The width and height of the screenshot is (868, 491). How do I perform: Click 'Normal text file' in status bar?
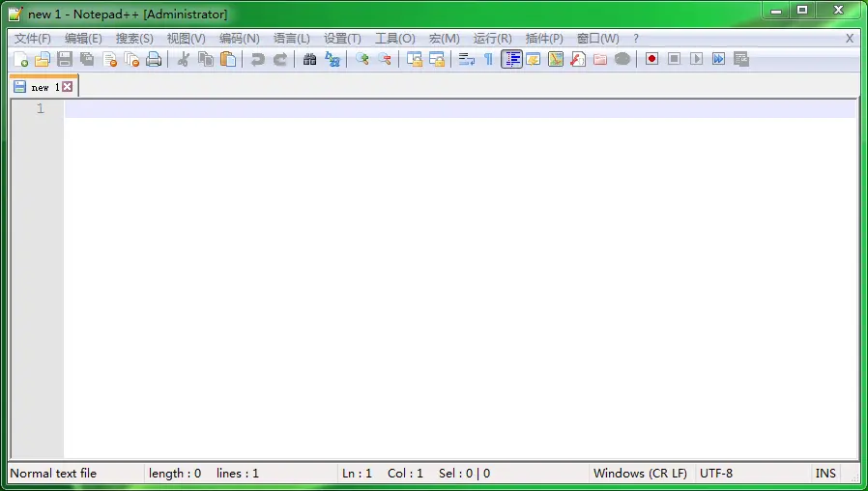[53, 474]
